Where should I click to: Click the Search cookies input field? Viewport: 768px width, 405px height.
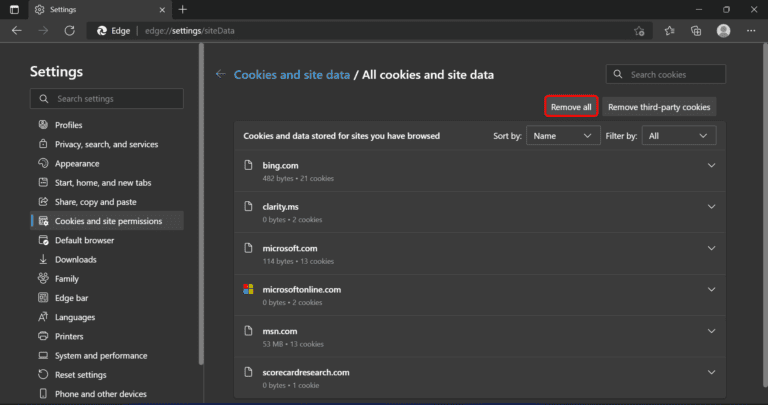pos(674,74)
